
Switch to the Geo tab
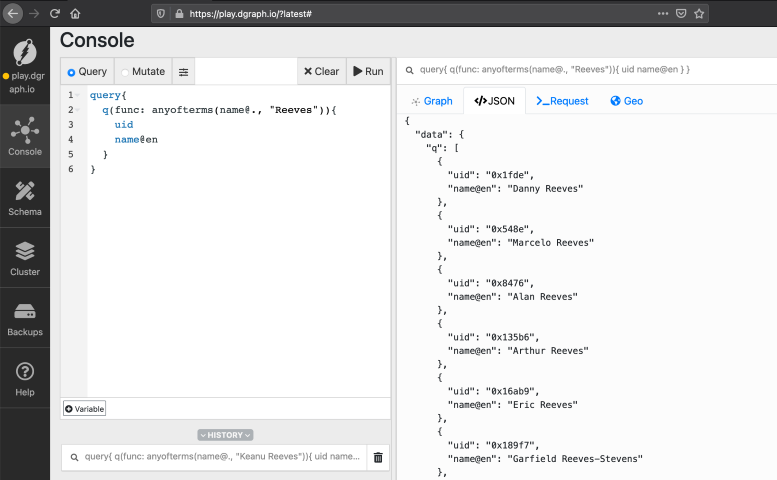click(x=626, y=101)
